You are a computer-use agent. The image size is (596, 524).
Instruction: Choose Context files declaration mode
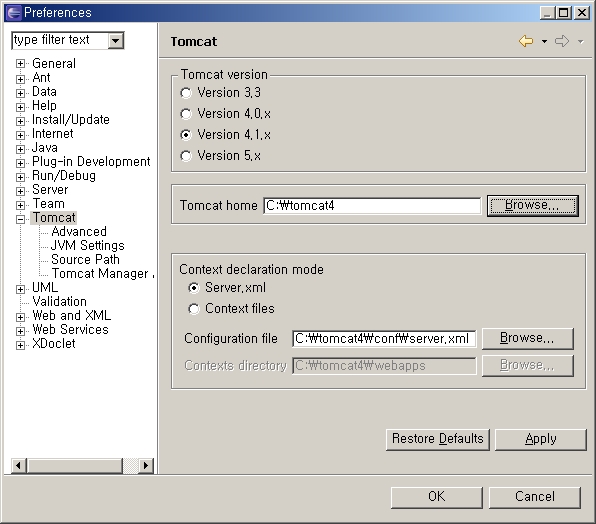point(194,309)
